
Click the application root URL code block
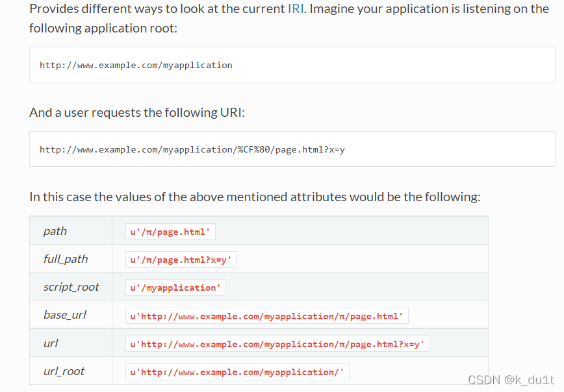[292, 65]
